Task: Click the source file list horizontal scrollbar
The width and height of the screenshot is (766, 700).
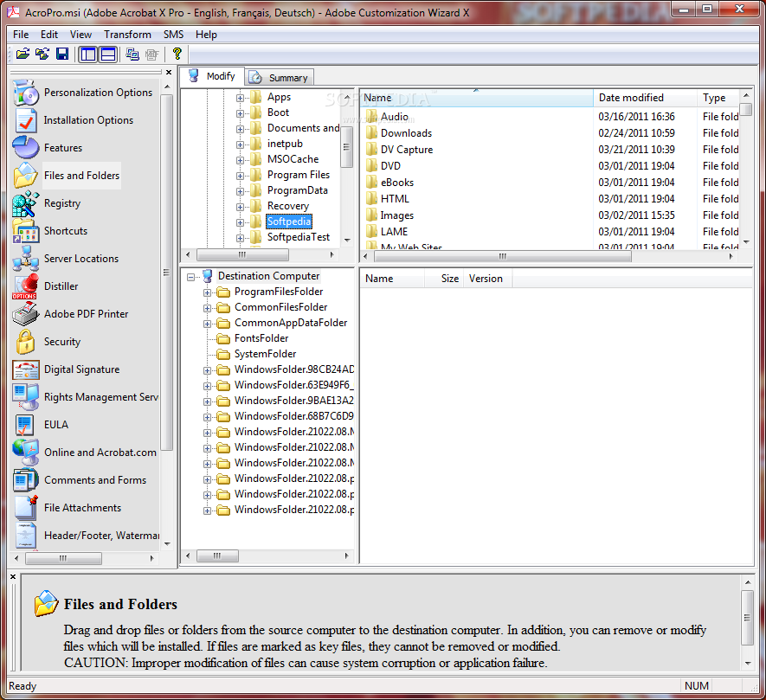Action: (502, 256)
